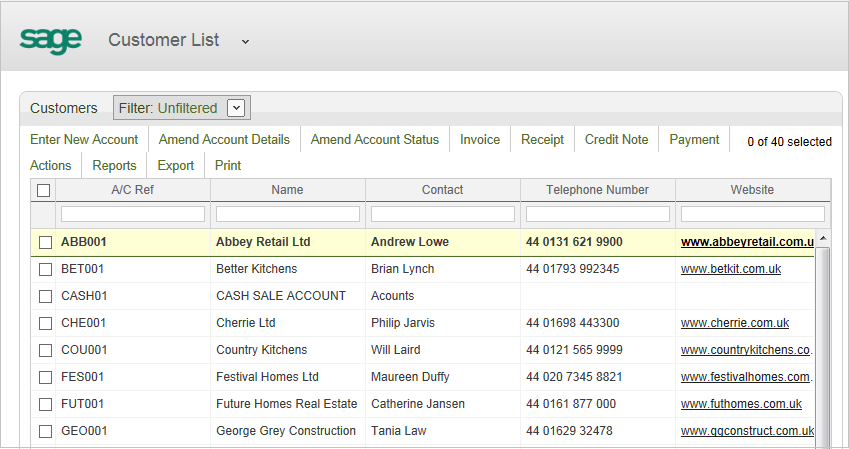Screen dimensions: 849x449
Task: Open Amend Account Details
Action: point(224,140)
